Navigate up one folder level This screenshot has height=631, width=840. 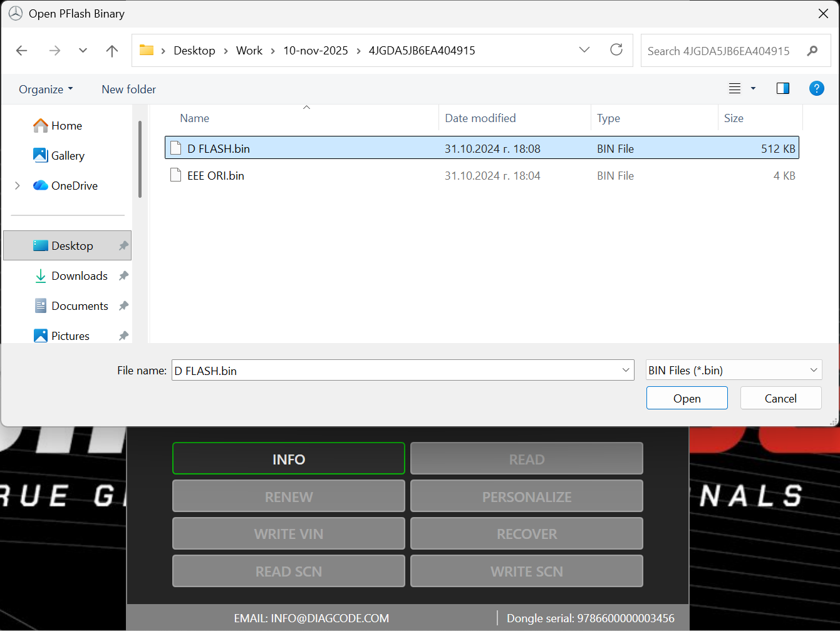112,51
